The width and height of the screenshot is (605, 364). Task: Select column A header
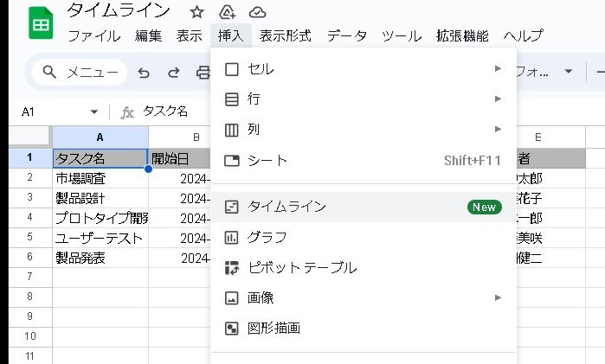tap(100, 137)
